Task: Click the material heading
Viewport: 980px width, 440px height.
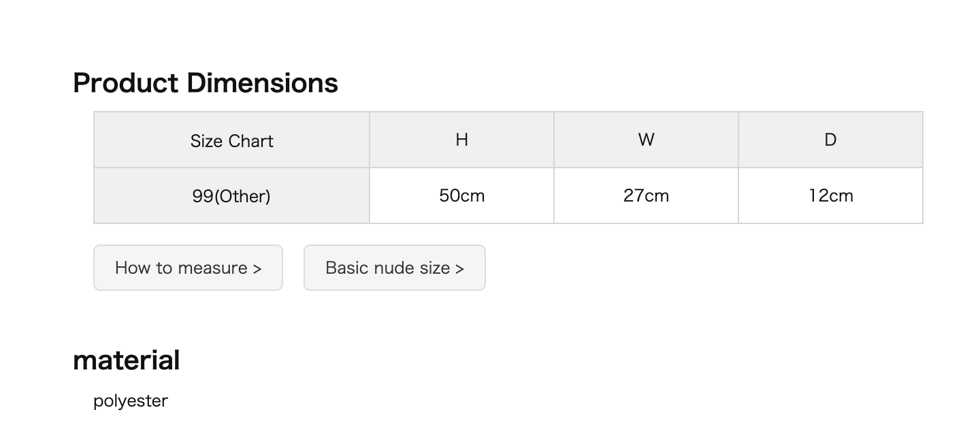Action: (126, 360)
